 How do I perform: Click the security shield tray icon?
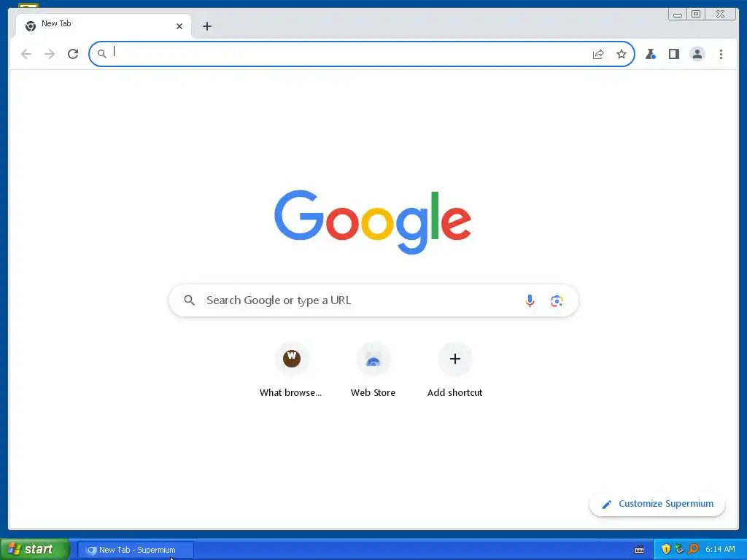[x=666, y=549]
